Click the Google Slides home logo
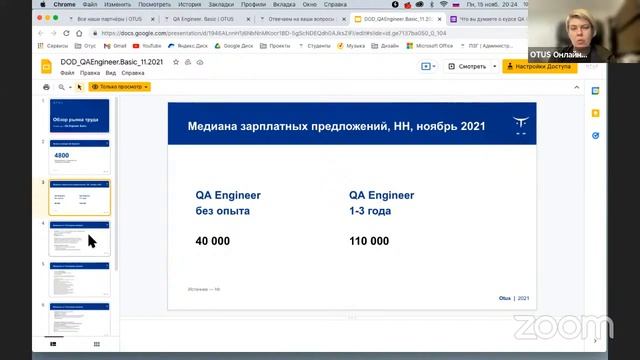 [46, 66]
